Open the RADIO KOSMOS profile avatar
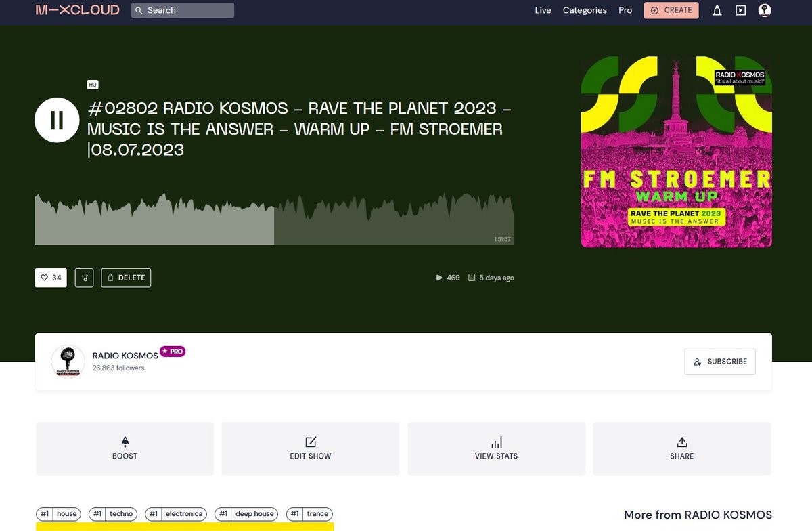Viewport: 812px width, 531px height. pyautogui.click(x=68, y=361)
